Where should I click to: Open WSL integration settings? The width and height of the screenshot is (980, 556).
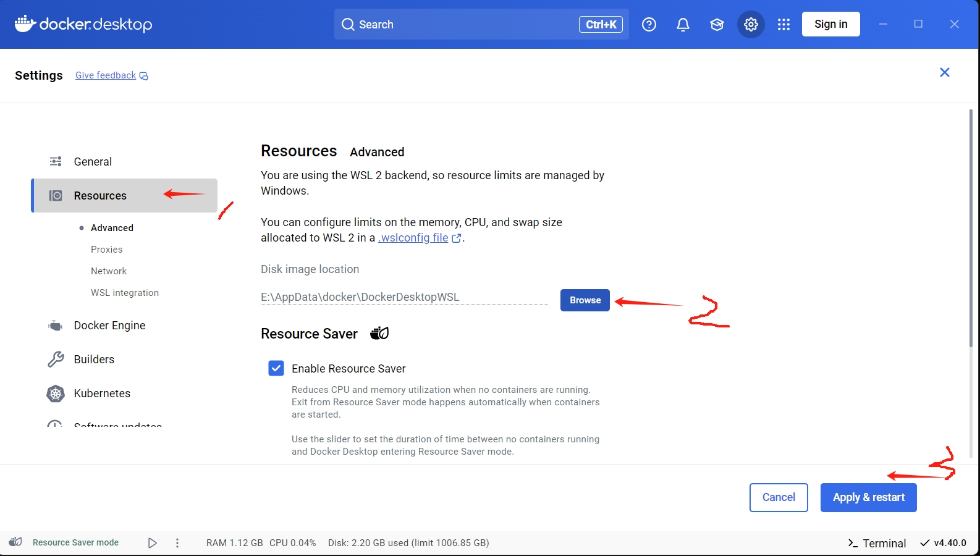click(125, 292)
